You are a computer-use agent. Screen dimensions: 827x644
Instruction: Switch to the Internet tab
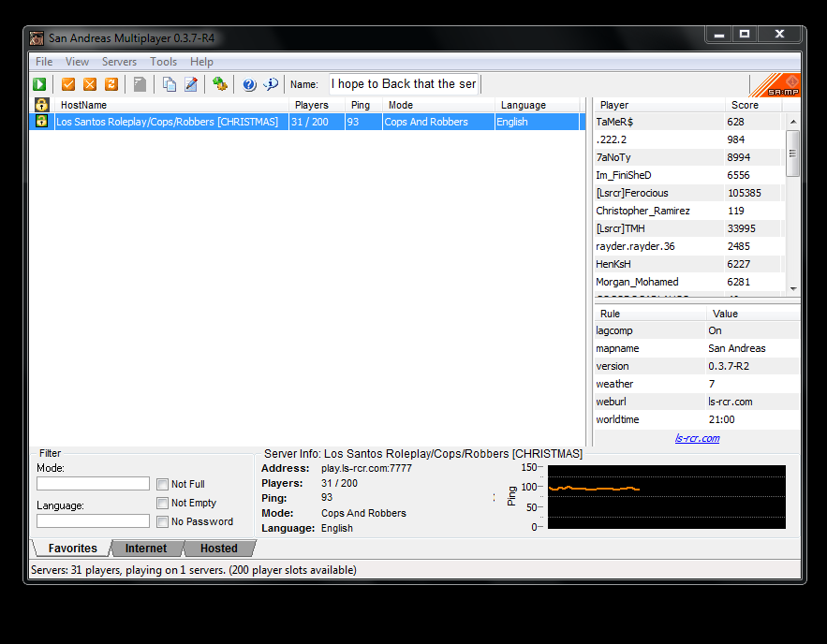[x=145, y=549]
